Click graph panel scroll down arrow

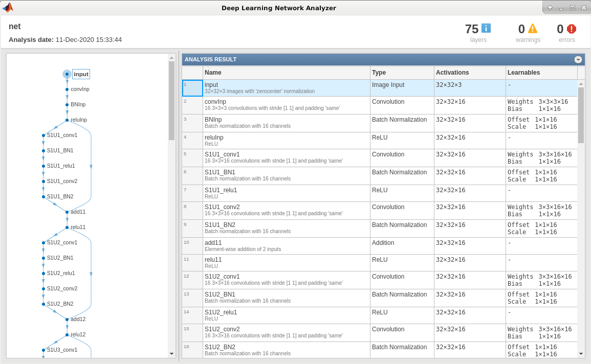(x=171, y=354)
